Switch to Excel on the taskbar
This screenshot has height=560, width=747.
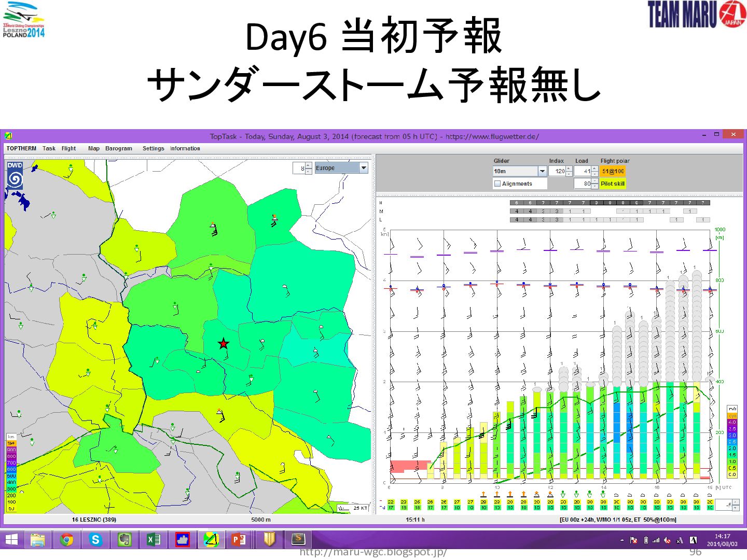pyautogui.click(x=154, y=539)
